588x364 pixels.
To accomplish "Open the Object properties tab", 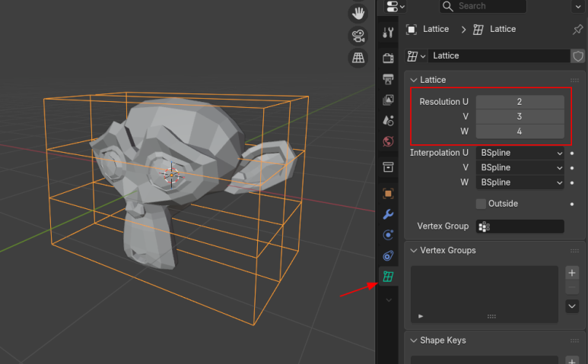I will click(x=388, y=194).
